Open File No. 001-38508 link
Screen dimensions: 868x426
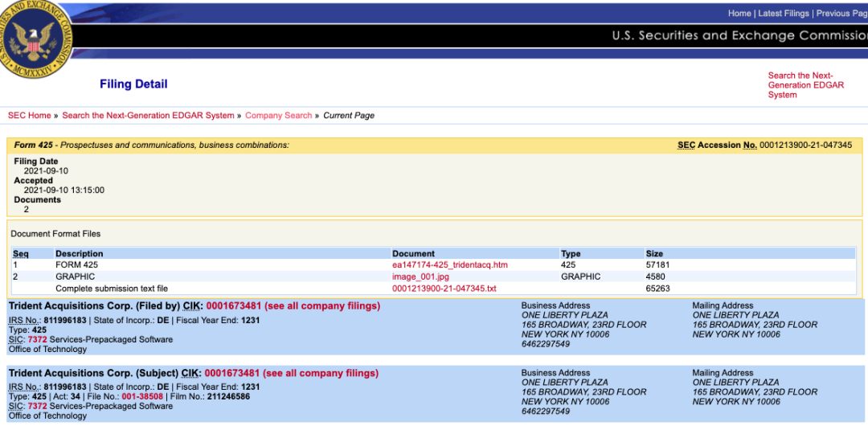[x=142, y=397]
